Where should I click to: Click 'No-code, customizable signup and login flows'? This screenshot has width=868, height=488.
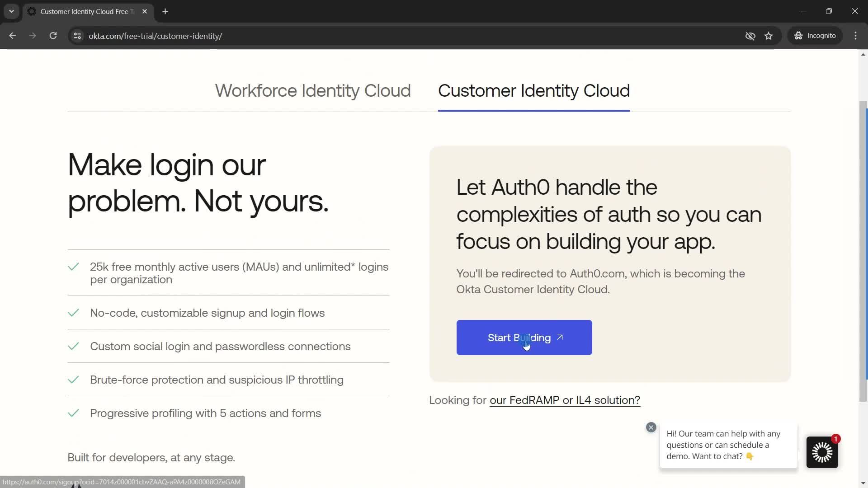tap(207, 313)
